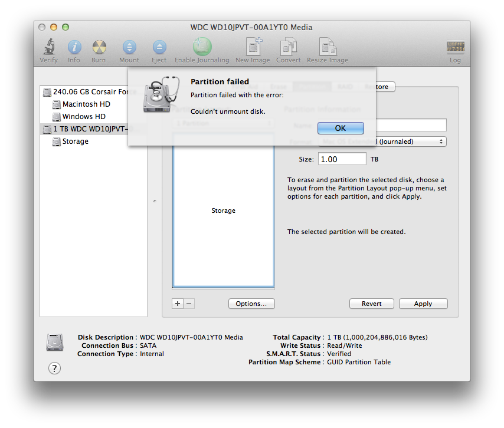Screen dimensions: 504x428
Task: Click the Disk Utility stethoscope icon in dialog
Action: (161, 94)
